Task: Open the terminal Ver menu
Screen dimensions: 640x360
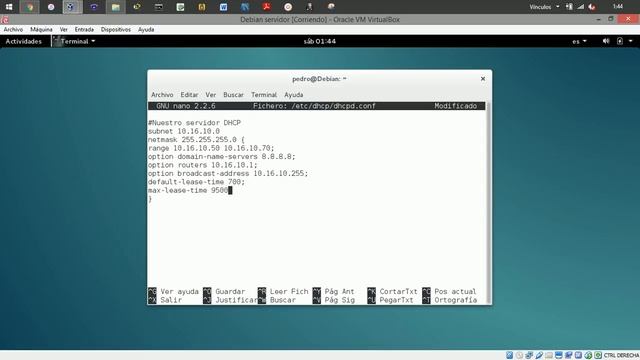Action: click(211, 95)
